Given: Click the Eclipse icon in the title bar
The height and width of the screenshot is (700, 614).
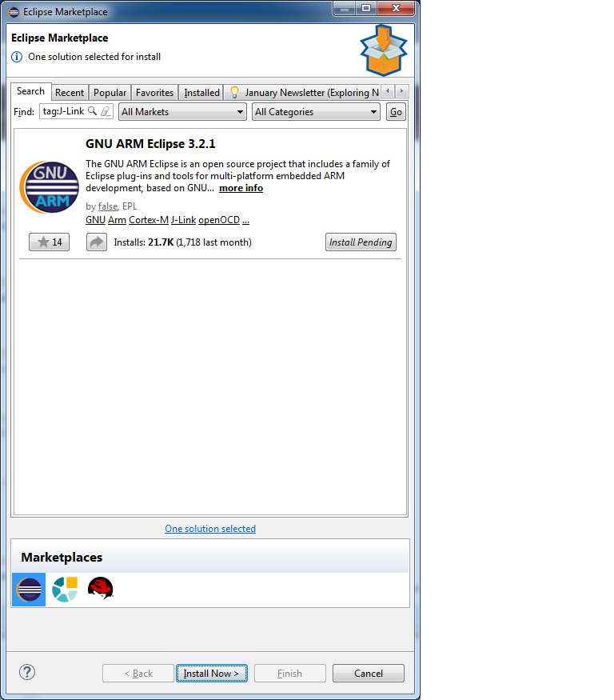Looking at the screenshot, I should coord(14,12).
